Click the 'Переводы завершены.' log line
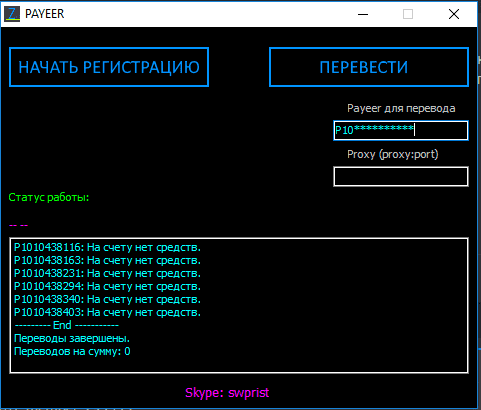Viewport: 481px width, 410px height. (x=72, y=338)
